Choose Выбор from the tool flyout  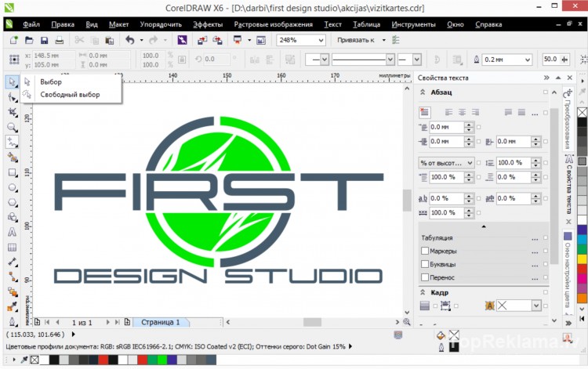50,81
